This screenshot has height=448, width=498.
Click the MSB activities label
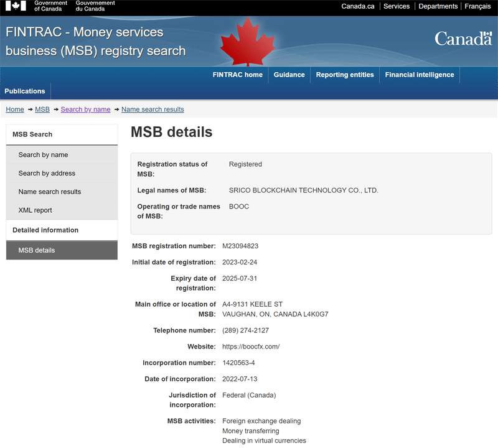pyautogui.click(x=192, y=421)
